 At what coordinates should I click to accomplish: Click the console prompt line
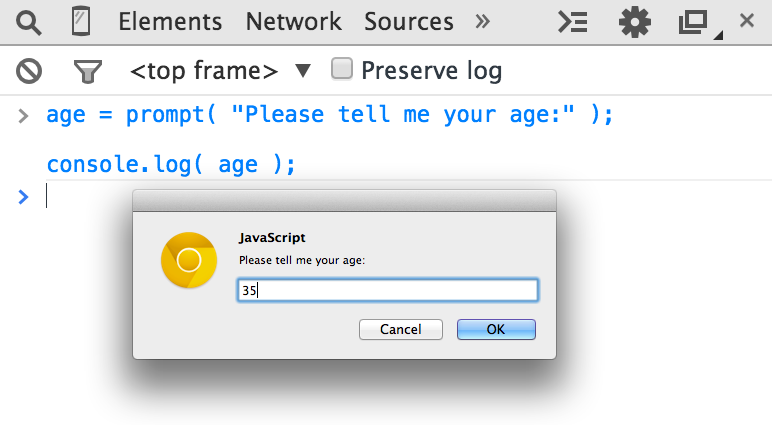[x=300, y=197]
